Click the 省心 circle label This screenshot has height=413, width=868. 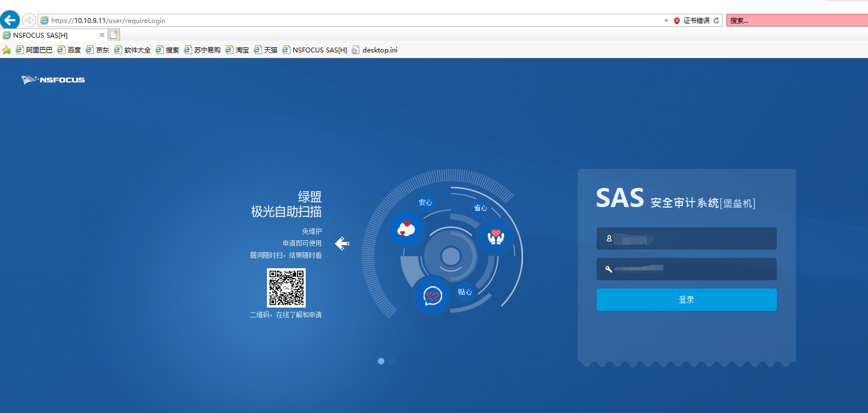coord(480,208)
